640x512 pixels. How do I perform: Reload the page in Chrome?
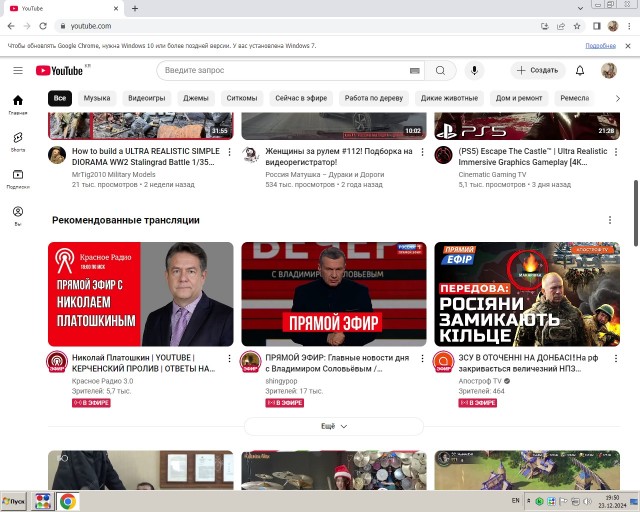pos(43,26)
